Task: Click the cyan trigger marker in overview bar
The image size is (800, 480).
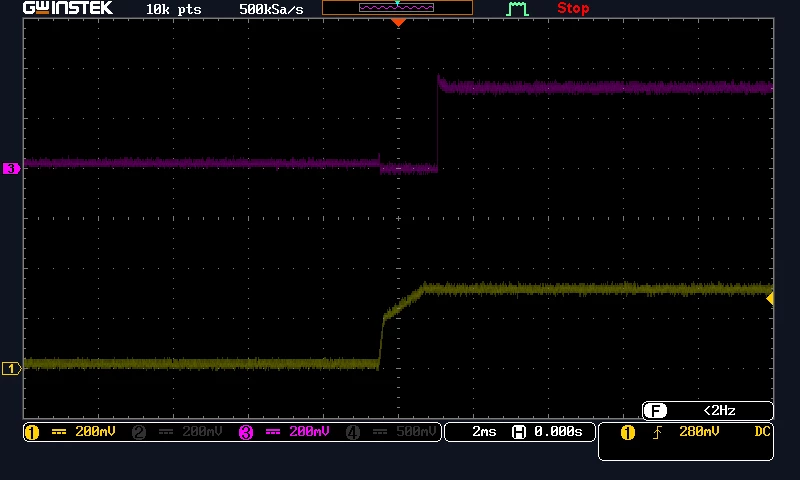Action: tap(397, 3)
